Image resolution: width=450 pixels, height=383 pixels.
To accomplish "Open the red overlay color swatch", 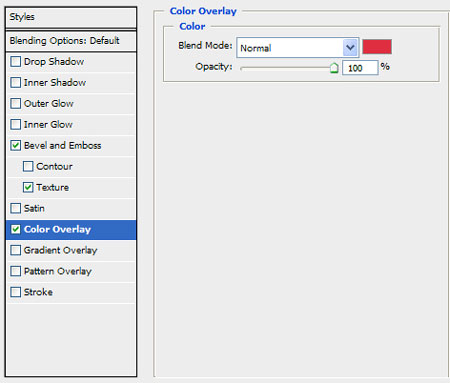I will (377, 47).
